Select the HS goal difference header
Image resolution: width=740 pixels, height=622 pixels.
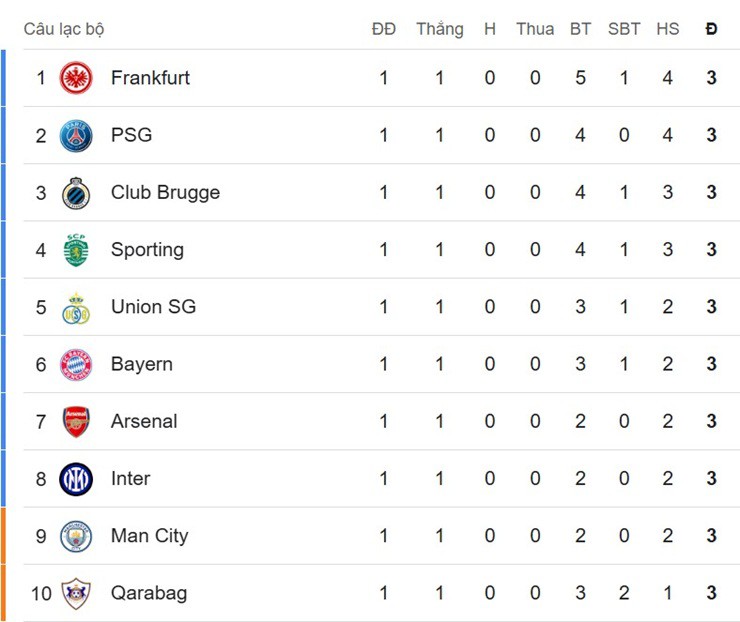[668, 29]
